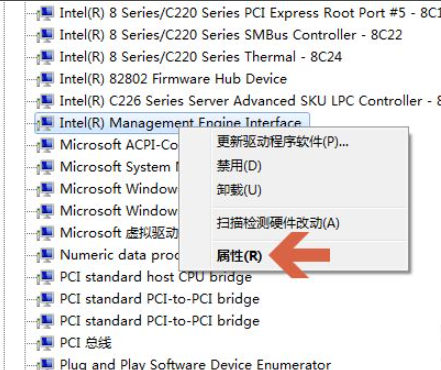
Task: Click the 82802 Firmware Hub Device icon
Action: coord(46,79)
